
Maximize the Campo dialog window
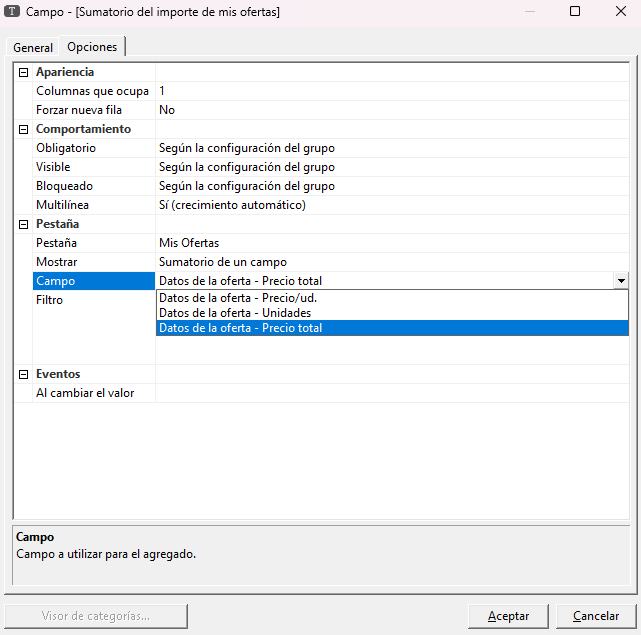click(x=575, y=12)
